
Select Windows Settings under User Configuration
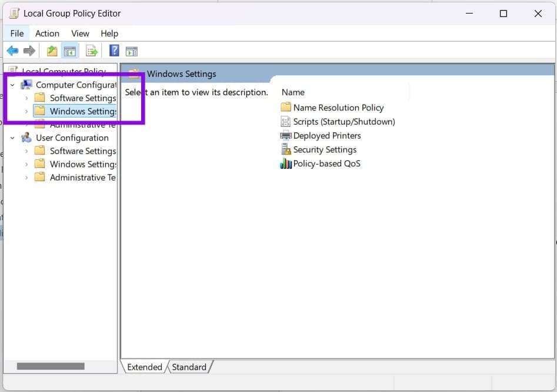(x=83, y=164)
